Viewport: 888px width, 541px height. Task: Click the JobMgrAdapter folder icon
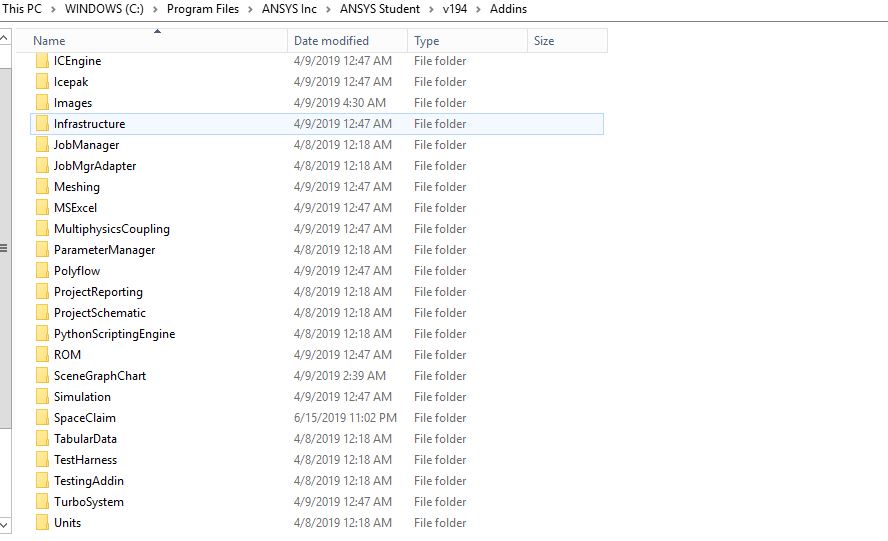(x=42, y=165)
